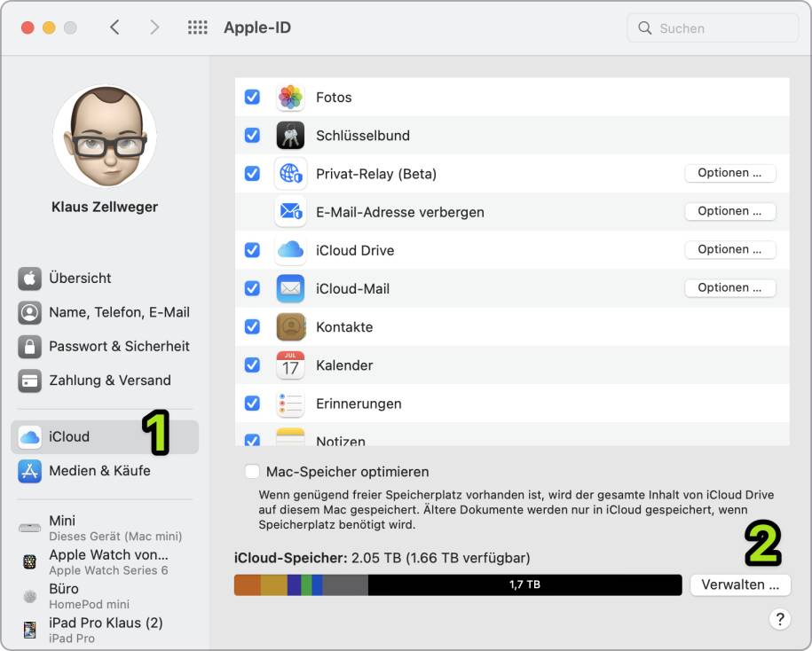
Task: Go back with the left chevron
Action: point(115,27)
